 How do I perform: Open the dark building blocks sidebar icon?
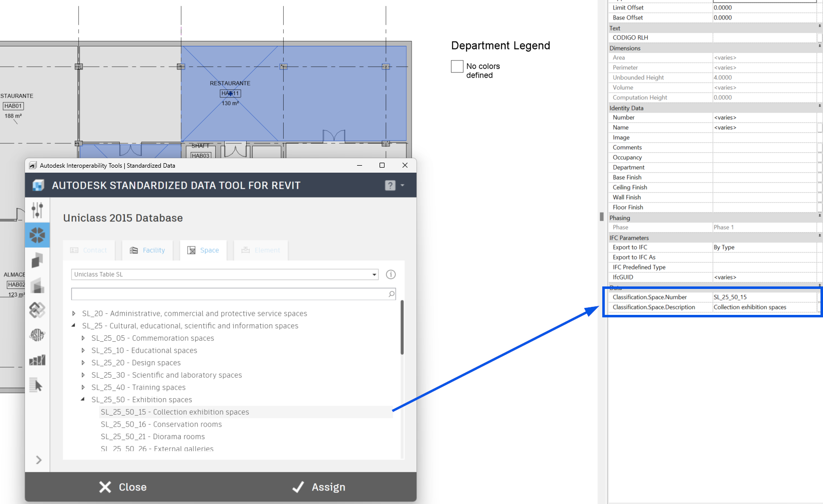tap(37, 260)
